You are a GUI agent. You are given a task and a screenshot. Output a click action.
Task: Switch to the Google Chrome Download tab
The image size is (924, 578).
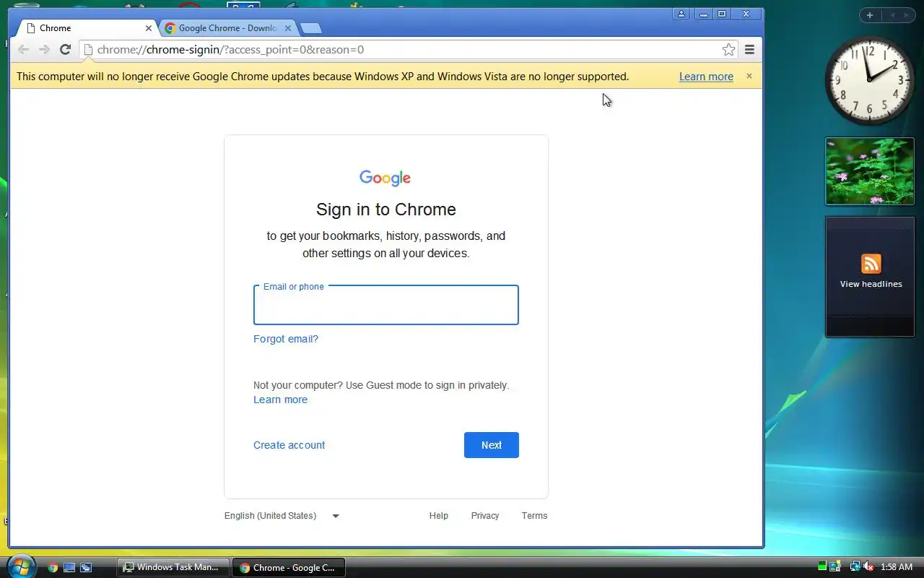(228, 28)
